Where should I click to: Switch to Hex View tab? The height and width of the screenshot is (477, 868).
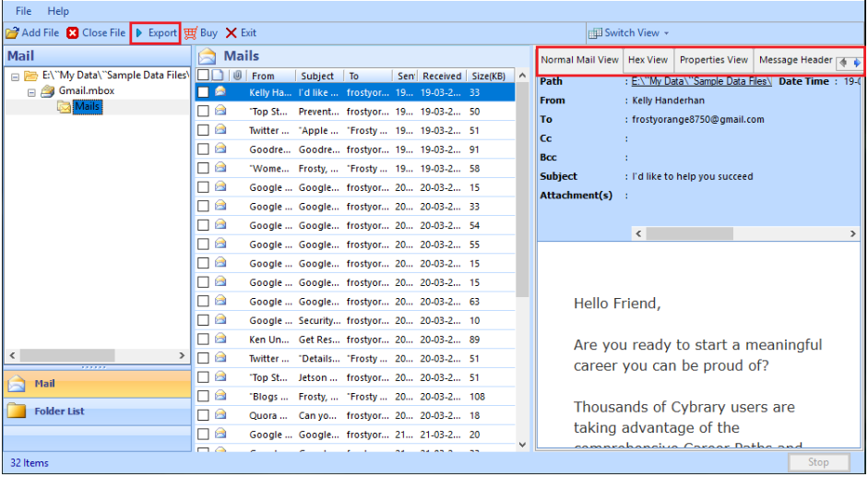648,60
